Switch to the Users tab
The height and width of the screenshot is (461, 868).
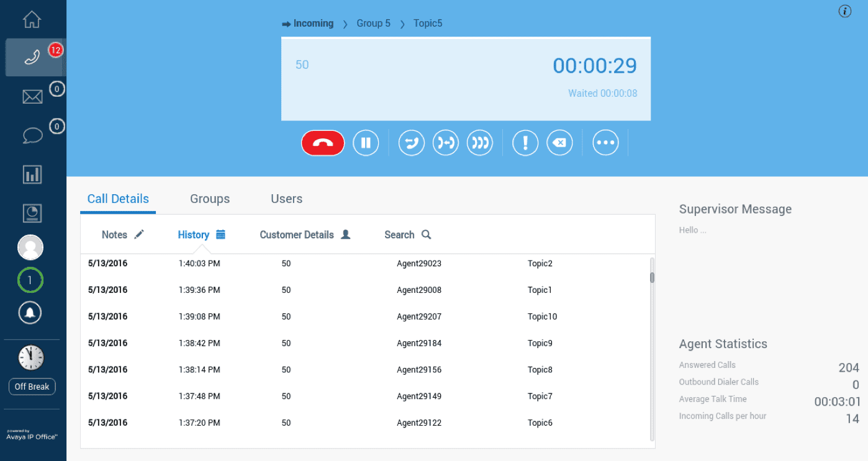(286, 199)
